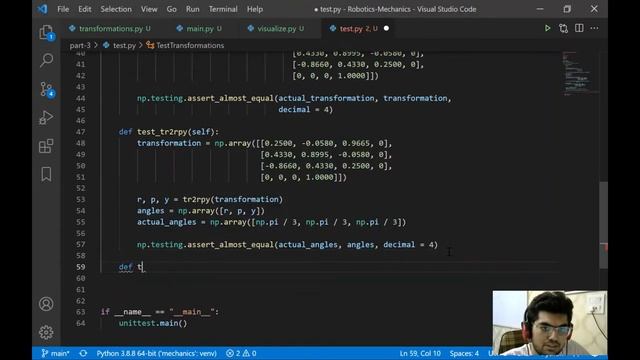Screen dimensions: 640x360
Task: Click '__main__' string on line 63
Action: [x=191, y=312]
